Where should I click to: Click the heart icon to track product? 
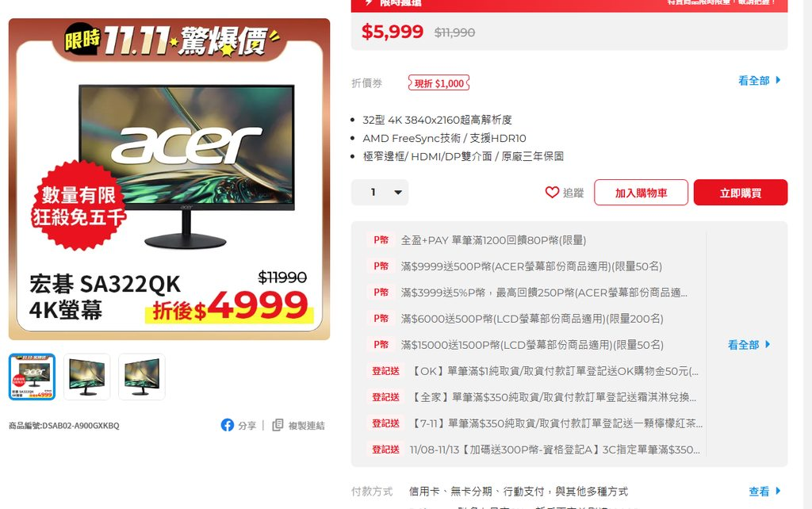[552, 192]
